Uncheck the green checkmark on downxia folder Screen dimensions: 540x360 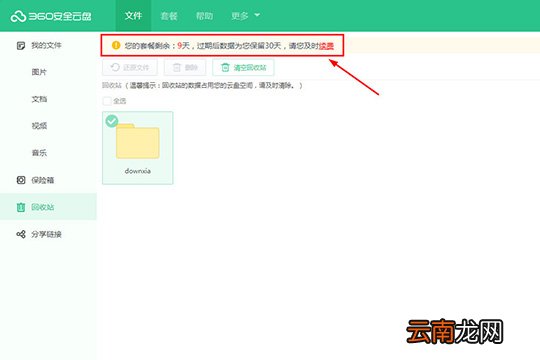tap(112, 121)
